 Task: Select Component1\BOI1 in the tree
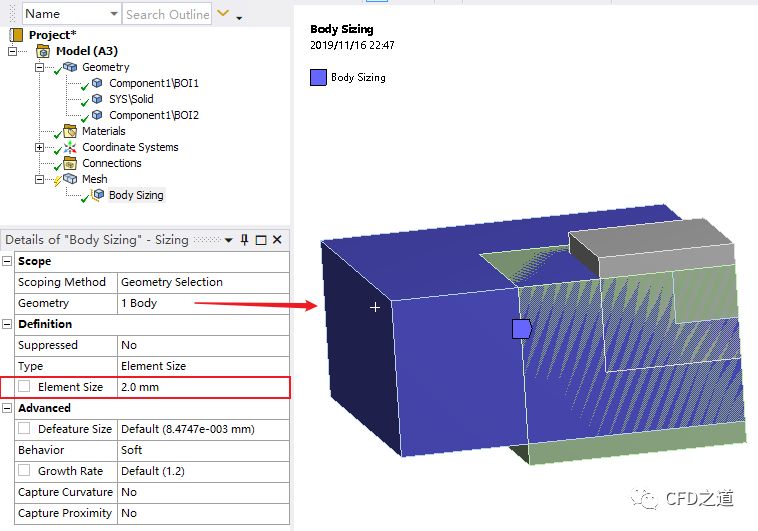(154, 83)
